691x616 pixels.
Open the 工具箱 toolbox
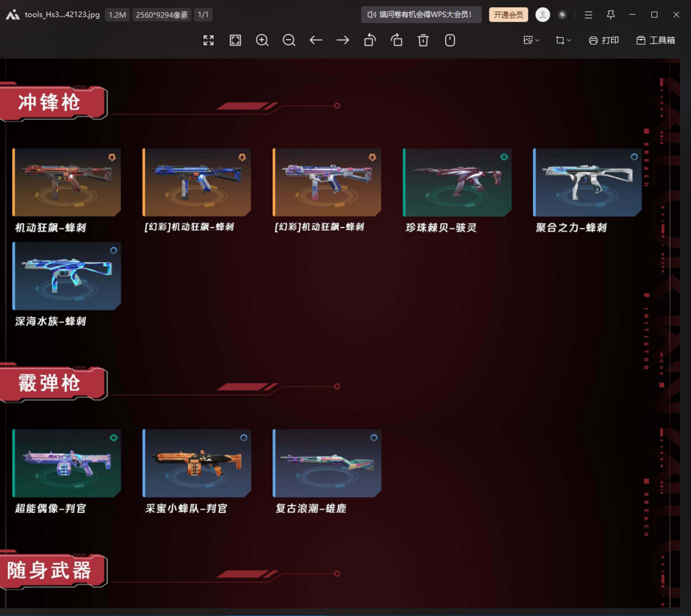pos(656,40)
